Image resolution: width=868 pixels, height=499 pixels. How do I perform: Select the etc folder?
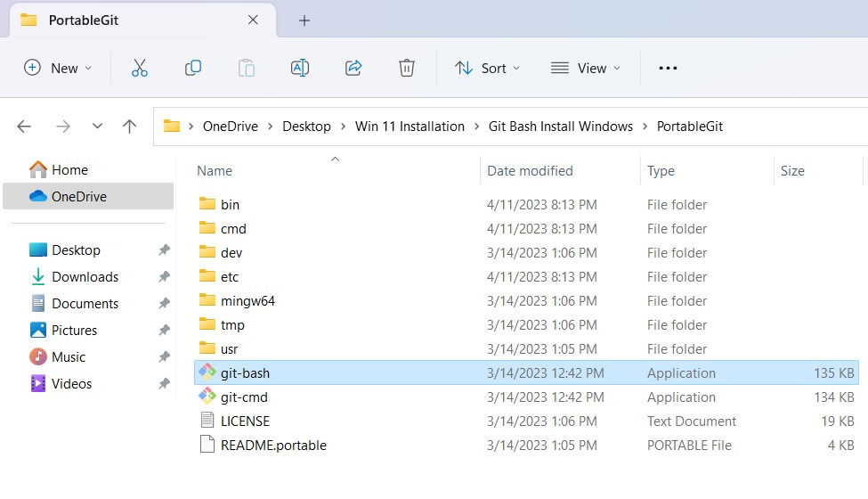tap(526, 277)
